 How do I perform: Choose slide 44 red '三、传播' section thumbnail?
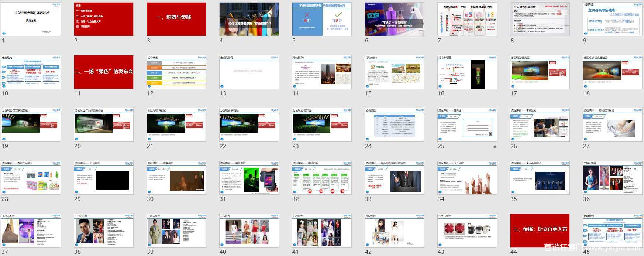(x=540, y=231)
